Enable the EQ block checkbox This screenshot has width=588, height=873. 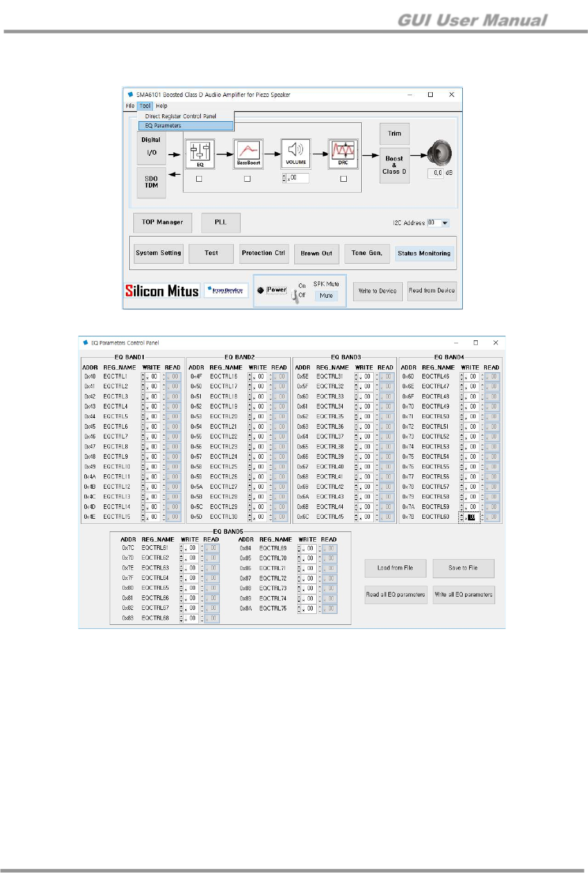click(x=199, y=179)
